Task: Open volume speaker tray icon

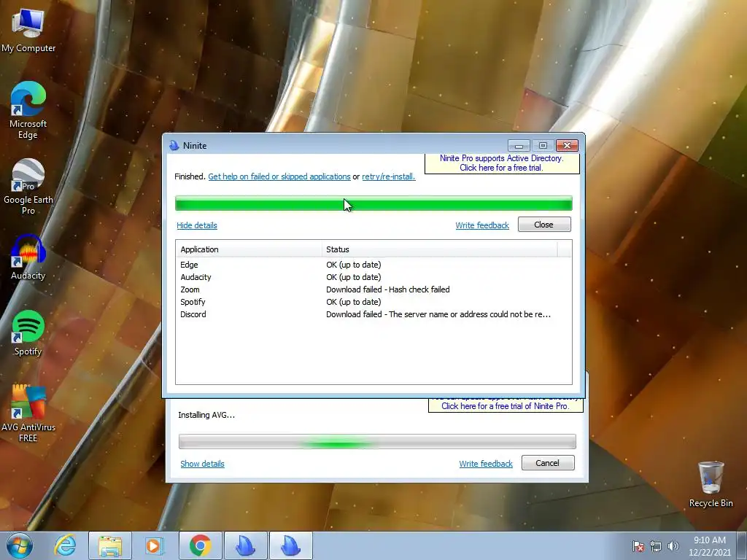Action: 673,546
